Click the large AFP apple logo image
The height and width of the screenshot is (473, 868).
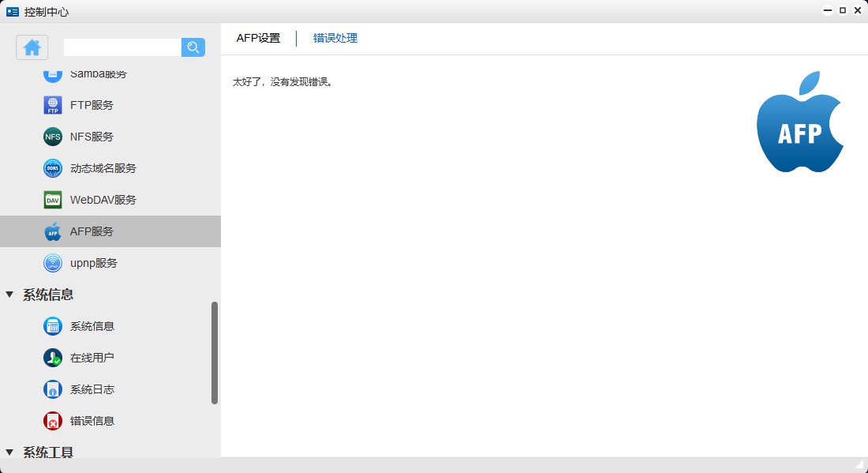pyautogui.click(x=799, y=121)
